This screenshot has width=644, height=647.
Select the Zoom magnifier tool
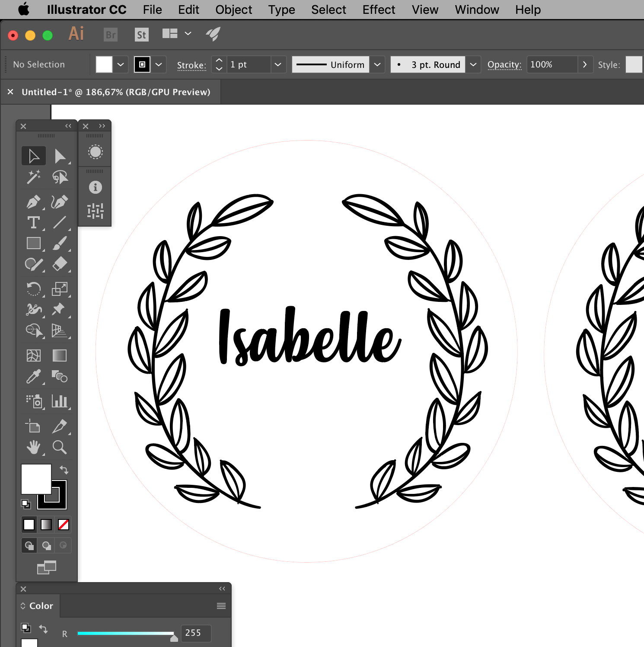(x=60, y=447)
